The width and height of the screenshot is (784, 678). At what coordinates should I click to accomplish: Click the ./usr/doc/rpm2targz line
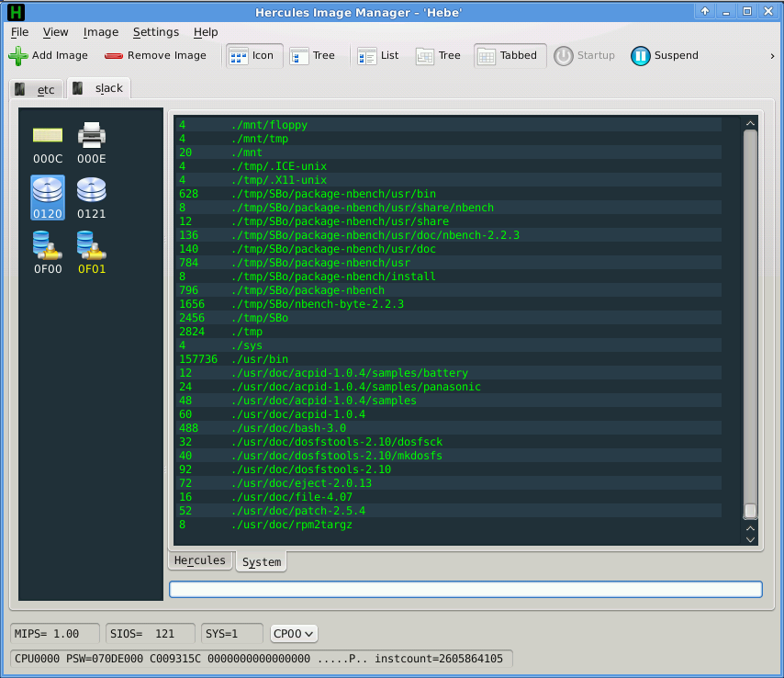pyautogui.click(x=449, y=525)
